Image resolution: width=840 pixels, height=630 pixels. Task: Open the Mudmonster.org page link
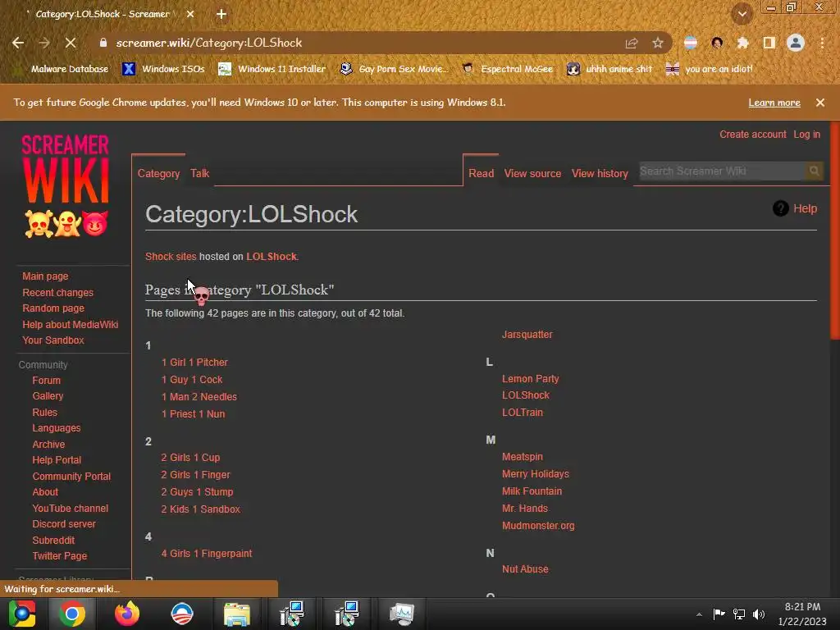point(538,526)
